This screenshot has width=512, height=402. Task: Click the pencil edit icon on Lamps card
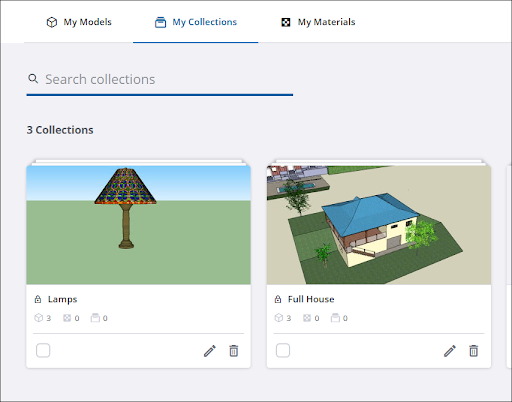(210, 351)
